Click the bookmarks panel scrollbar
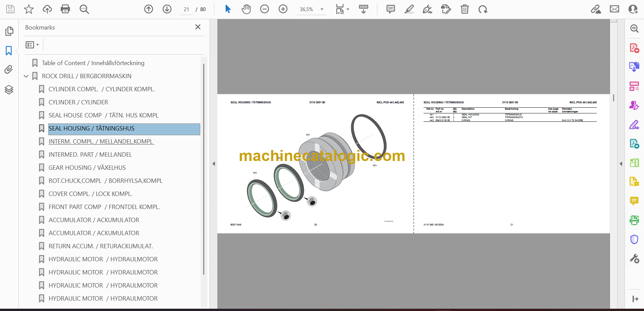644x311 pixels. click(204, 169)
